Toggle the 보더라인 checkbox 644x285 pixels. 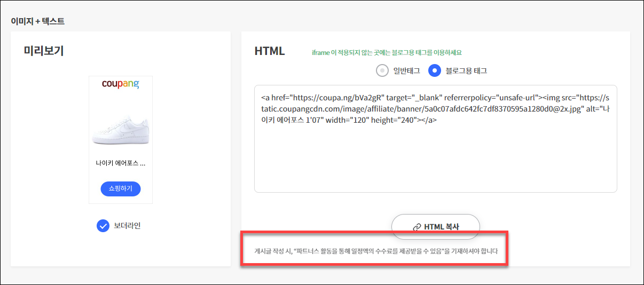103,226
